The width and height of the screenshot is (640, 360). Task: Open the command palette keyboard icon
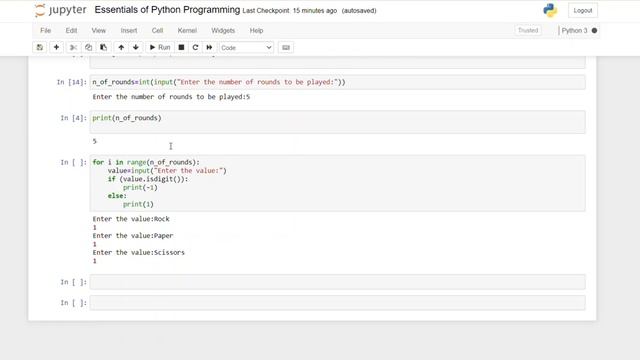286,47
